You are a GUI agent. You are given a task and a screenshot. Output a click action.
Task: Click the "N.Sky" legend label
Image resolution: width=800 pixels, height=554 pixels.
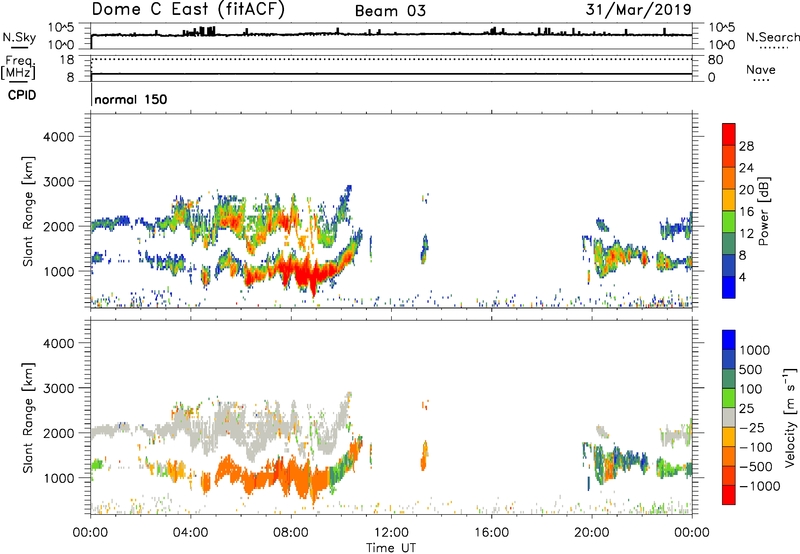[19, 37]
